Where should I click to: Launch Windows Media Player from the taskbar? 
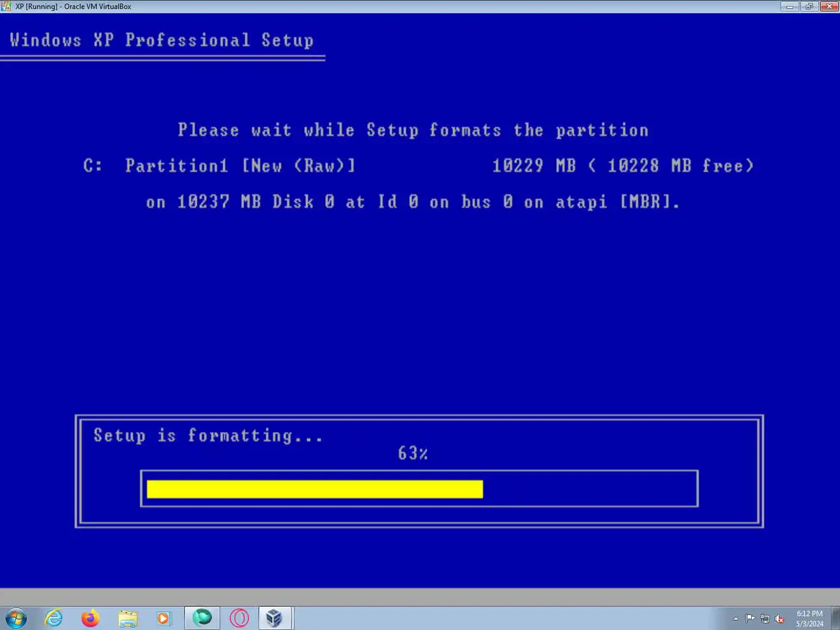tap(164, 618)
